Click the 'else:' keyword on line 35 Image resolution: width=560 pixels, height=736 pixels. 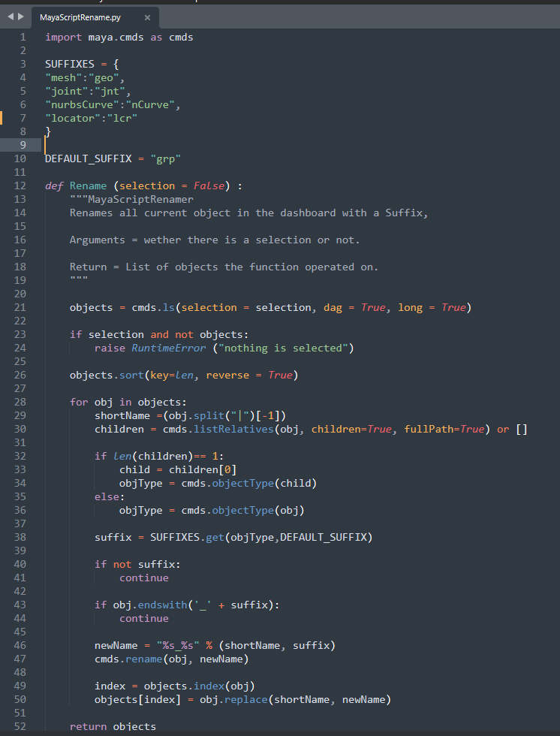tap(110, 496)
